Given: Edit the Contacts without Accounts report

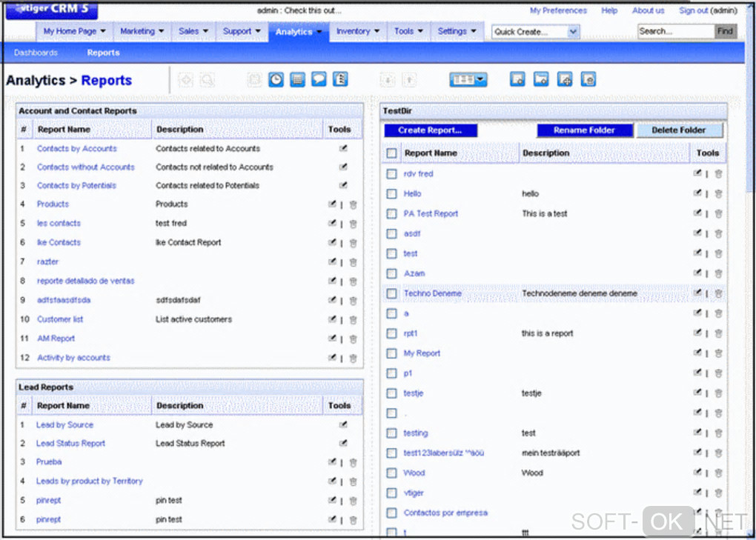Looking at the screenshot, I should click(x=343, y=167).
